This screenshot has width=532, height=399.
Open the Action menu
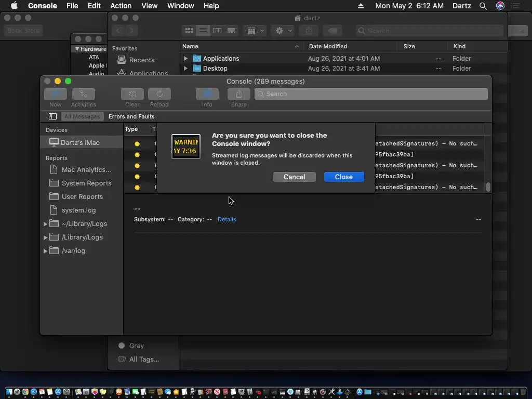pos(121,6)
